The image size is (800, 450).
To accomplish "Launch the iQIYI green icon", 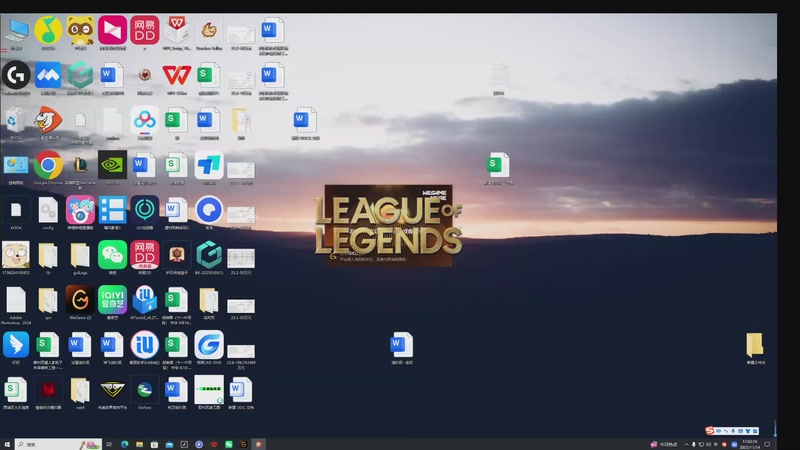I will point(112,299).
